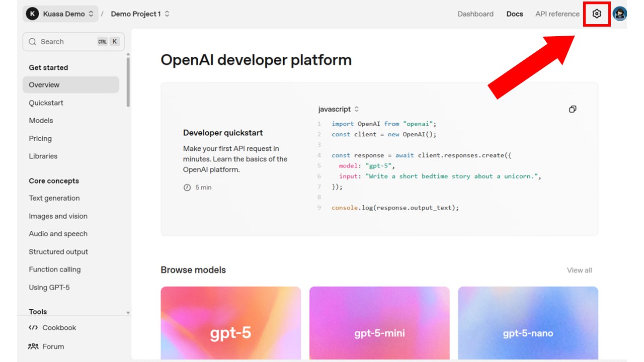Select Quickstart in the sidebar
Viewport: 644px width, 362px height.
46,103
